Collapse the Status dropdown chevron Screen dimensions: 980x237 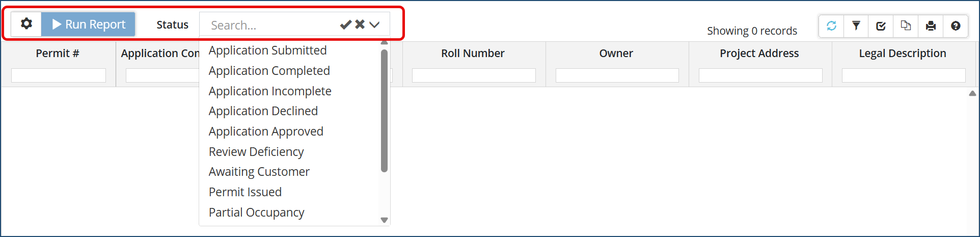tap(374, 24)
